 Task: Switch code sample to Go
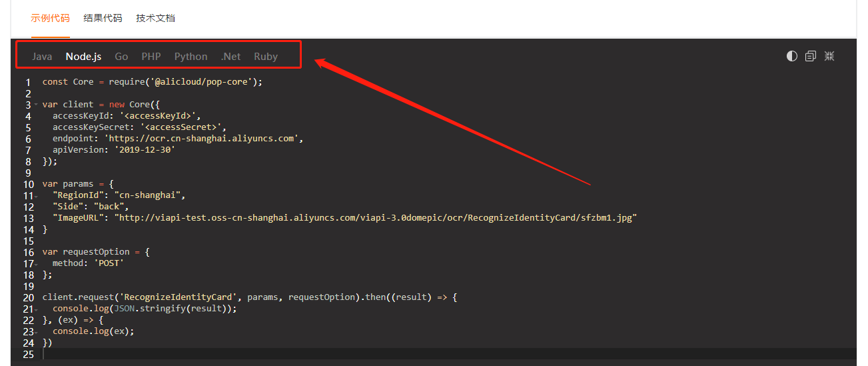pos(121,57)
